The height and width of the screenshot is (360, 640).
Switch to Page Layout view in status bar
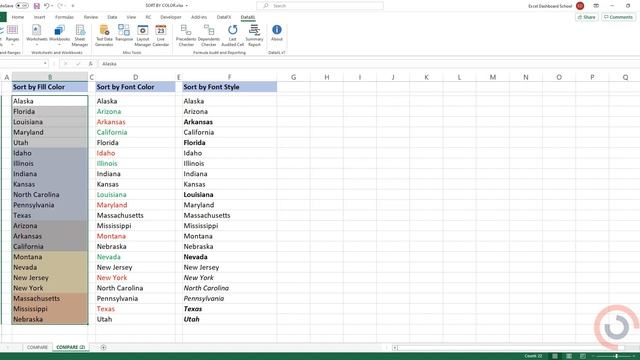[x=569, y=356]
